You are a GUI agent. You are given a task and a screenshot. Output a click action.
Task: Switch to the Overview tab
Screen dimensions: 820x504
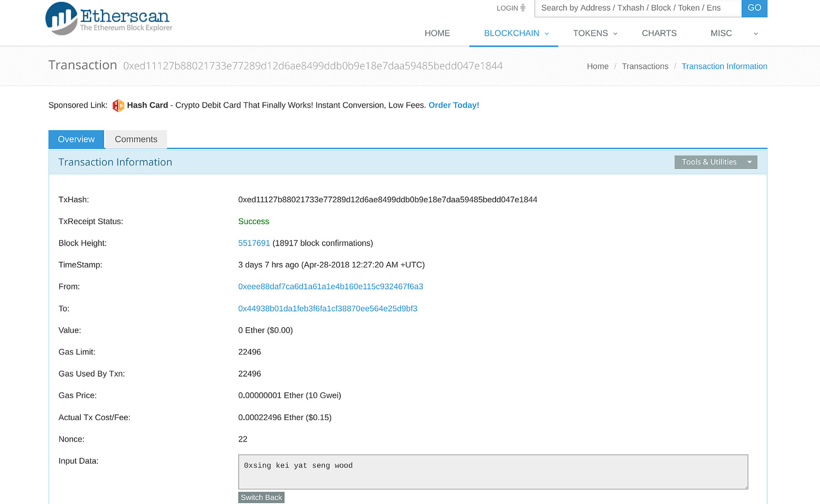pos(76,139)
